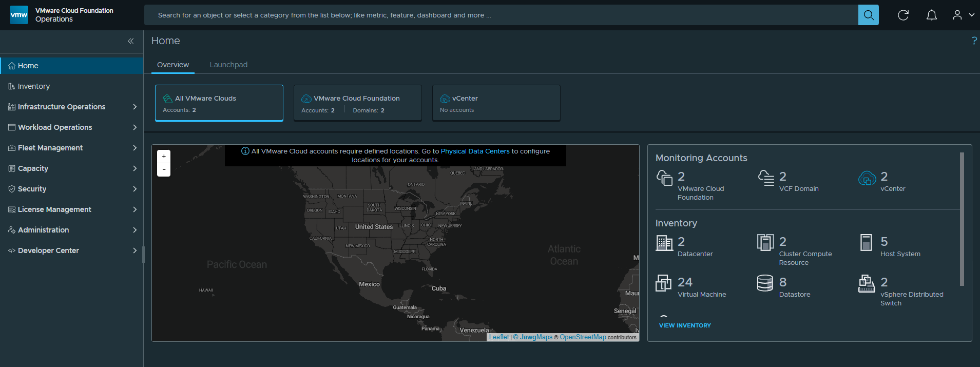Switch to the Overview tab
The height and width of the screenshot is (367, 980).
pyautogui.click(x=173, y=65)
